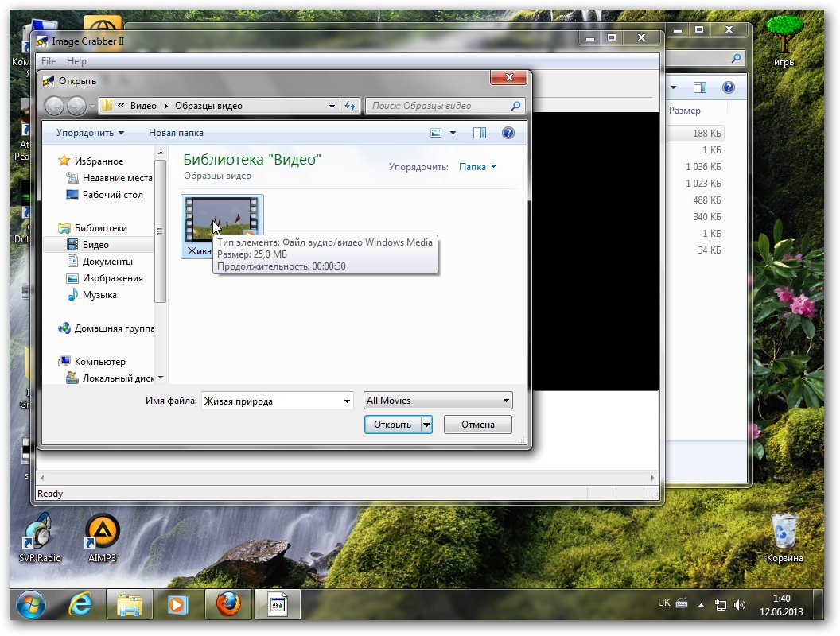Viewport: 840px width, 636px height.
Task: Launch Internet Explorer from the taskbar
Action: tap(80, 605)
